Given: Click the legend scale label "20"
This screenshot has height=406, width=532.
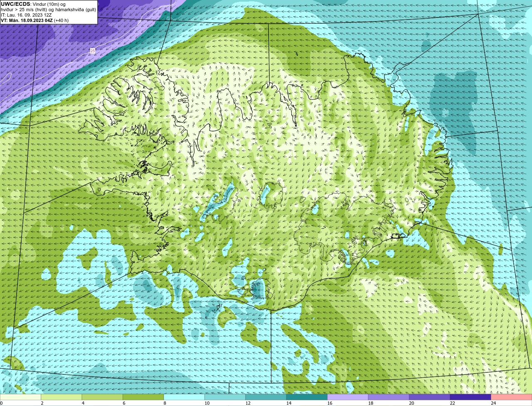Looking at the screenshot, I should 411,403.
